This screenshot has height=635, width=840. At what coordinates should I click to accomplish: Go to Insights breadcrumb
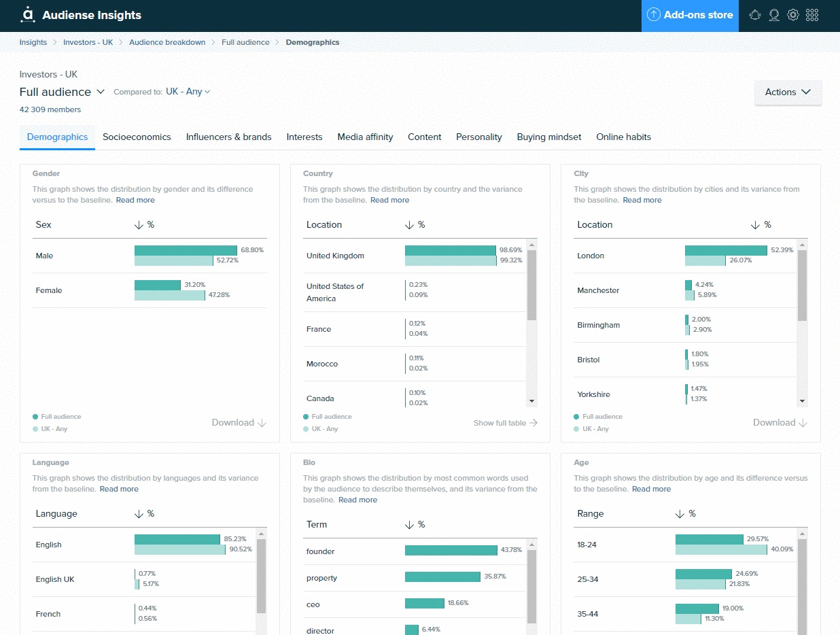tap(33, 42)
